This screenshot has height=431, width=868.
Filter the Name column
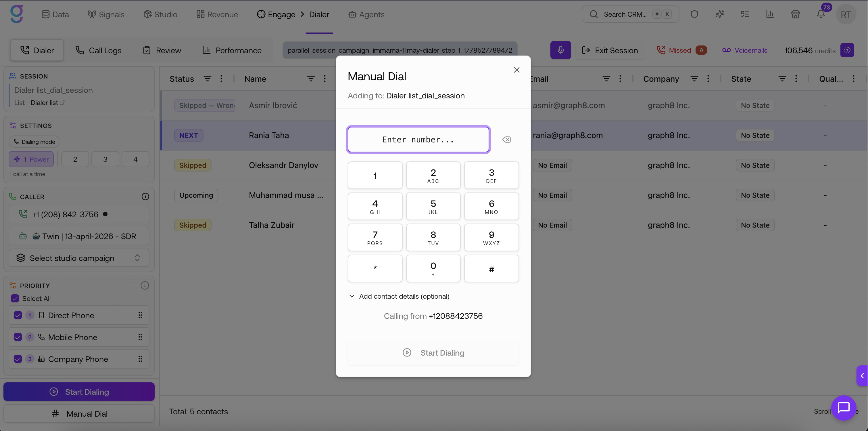pos(311,79)
